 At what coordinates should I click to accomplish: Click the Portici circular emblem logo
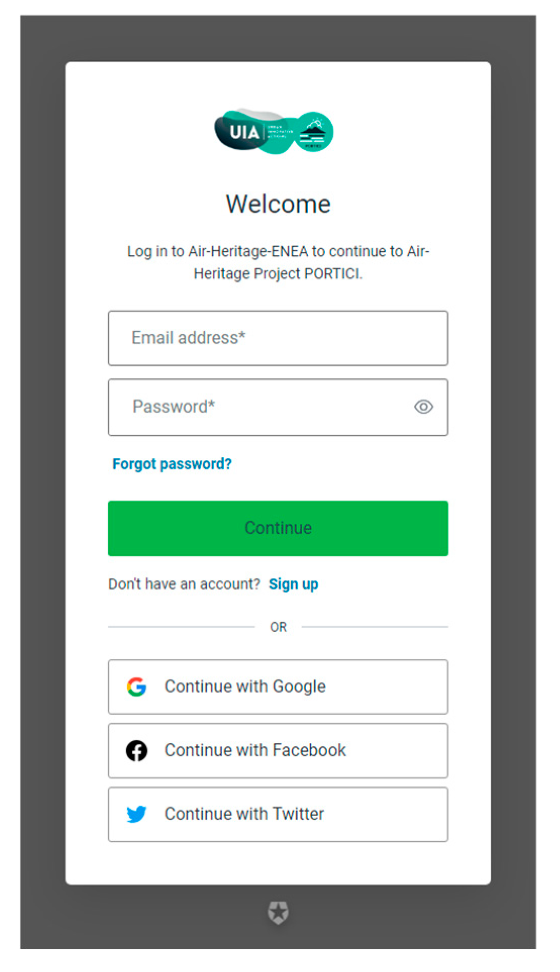[x=314, y=132]
